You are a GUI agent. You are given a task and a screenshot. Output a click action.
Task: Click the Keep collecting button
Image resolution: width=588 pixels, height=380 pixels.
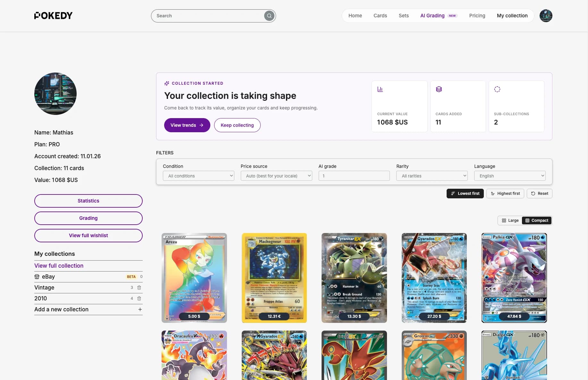(x=237, y=125)
